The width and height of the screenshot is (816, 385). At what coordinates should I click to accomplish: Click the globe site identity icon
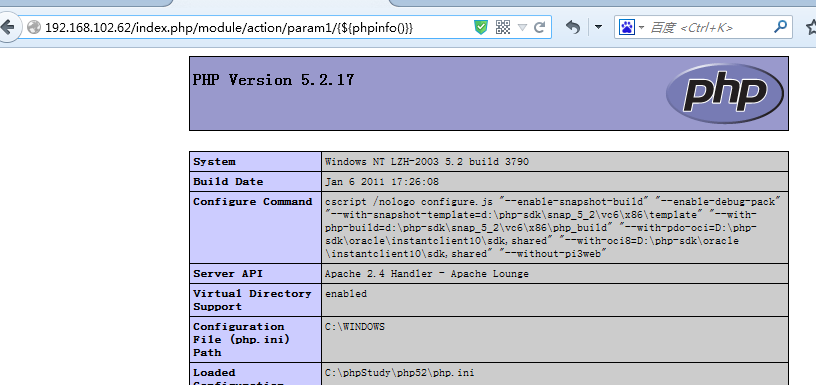coord(34,27)
